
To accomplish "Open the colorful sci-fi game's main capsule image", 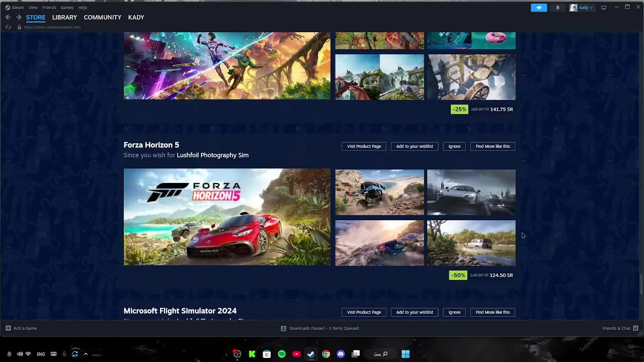I will pyautogui.click(x=227, y=66).
